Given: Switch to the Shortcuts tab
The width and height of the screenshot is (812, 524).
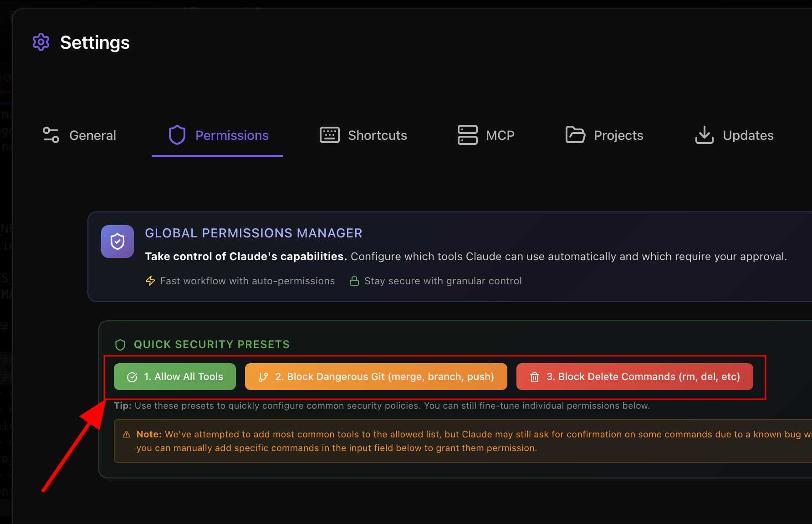Looking at the screenshot, I should click(363, 135).
